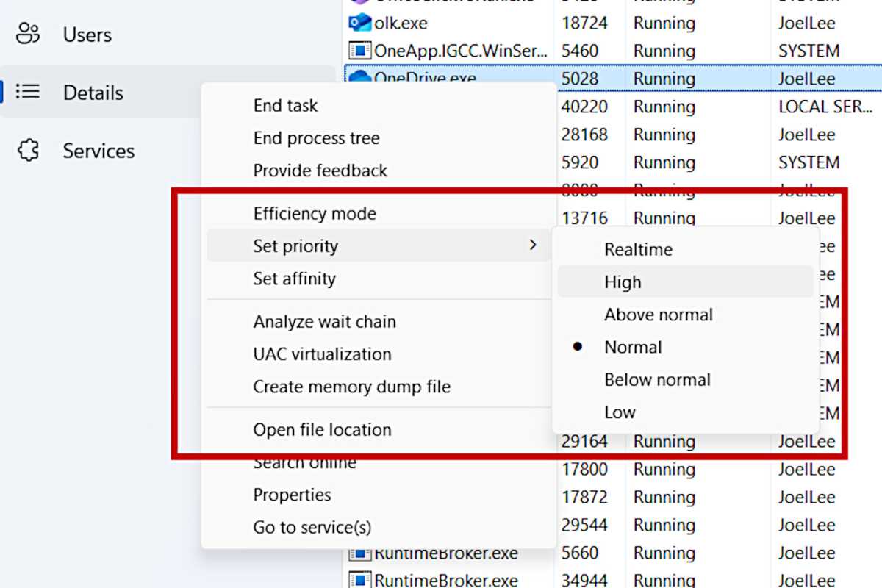Viewport: 882px width, 588px height.
Task: Click the OneDrive.exe cloud icon
Action: tap(359, 76)
